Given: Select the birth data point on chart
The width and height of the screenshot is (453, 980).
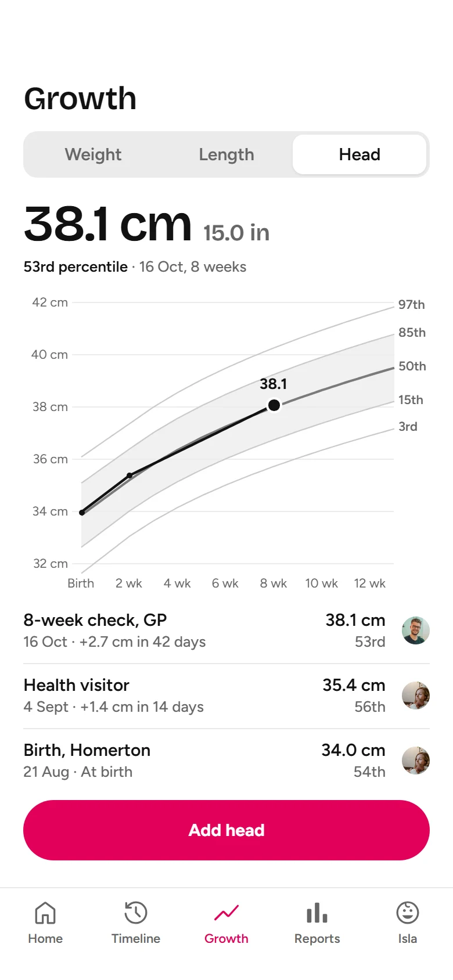Looking at the screenshot, I should pos(82,513).
